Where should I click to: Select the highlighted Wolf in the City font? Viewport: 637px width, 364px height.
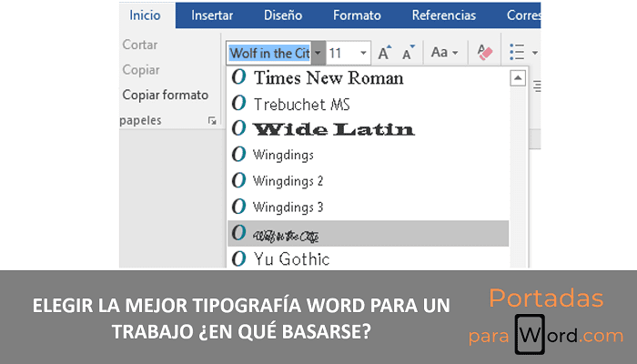pyautogui.click(x=368, y=234)
